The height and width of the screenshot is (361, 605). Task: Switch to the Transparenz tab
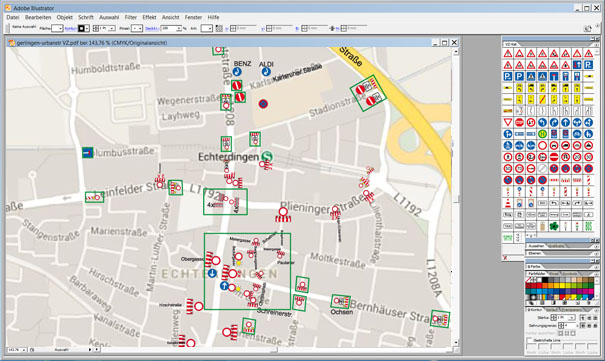coord(571,310)
